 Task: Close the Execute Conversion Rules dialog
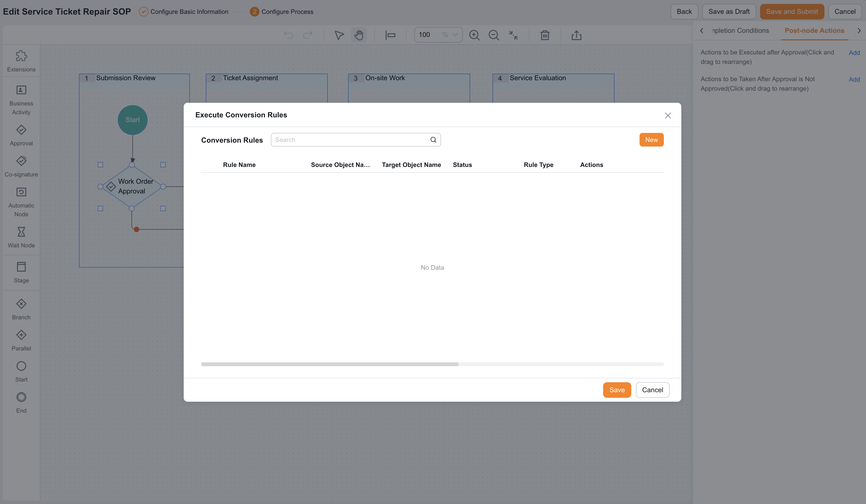tap(668, 115)
